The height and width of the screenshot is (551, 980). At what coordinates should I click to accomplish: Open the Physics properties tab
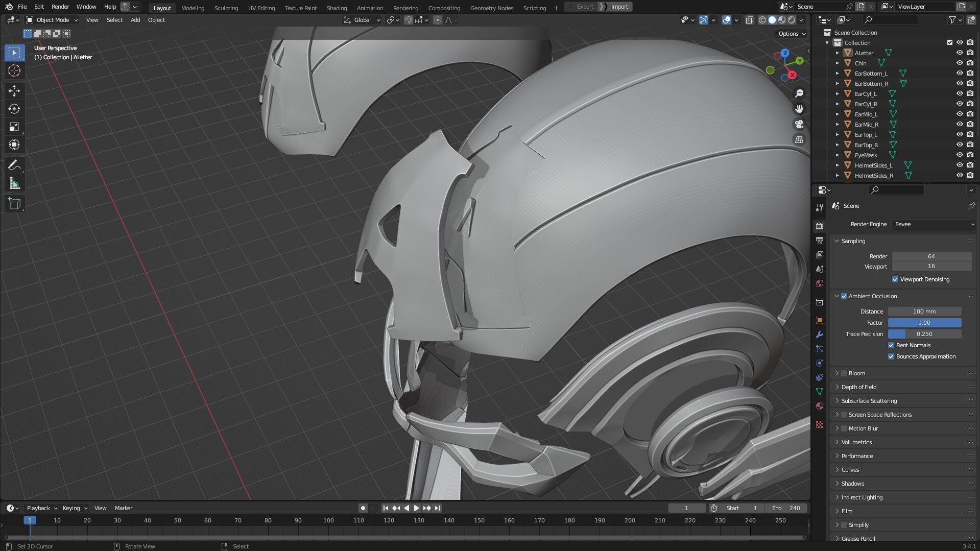(820, 363)
